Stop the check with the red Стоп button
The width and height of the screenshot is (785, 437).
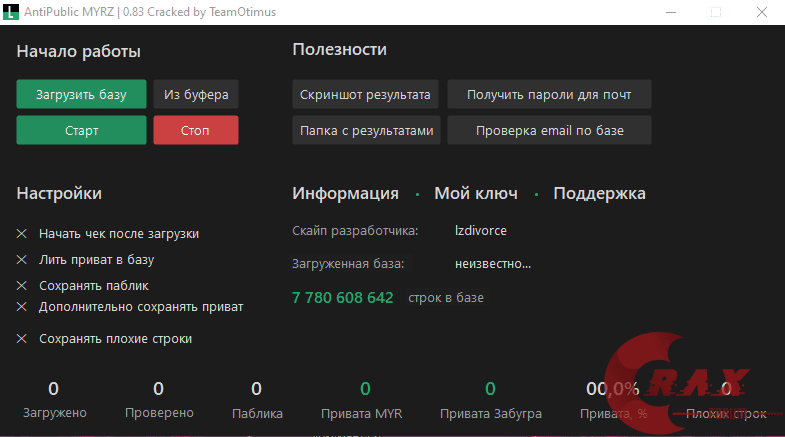[196, 130]
